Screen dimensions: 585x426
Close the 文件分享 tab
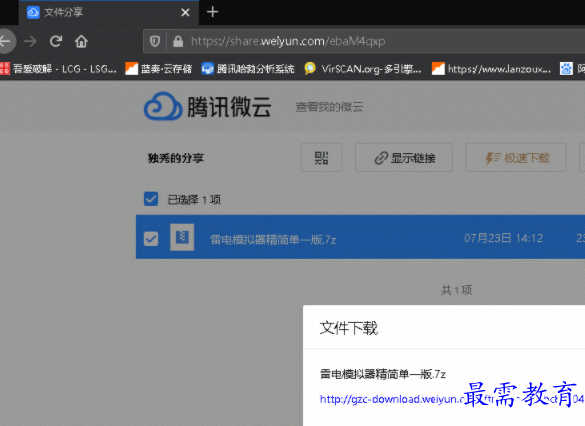(185, 13)
